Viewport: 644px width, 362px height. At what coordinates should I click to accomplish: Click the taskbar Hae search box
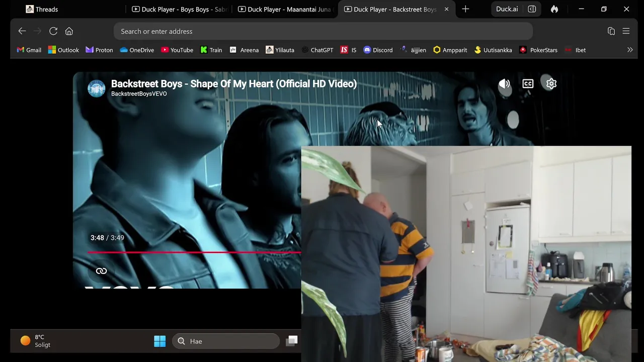(226, 341)
